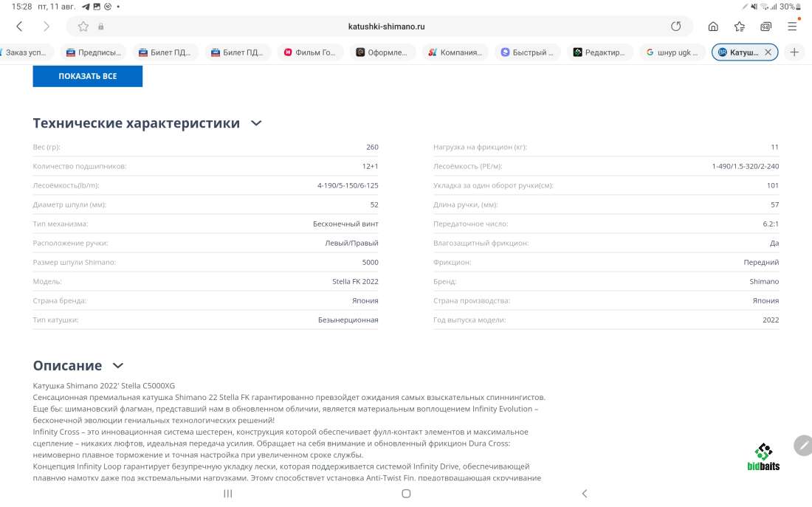Viewport: 812px width, 507px height.
Task: Open the browser hamburger menu
Action: point(792,27)
